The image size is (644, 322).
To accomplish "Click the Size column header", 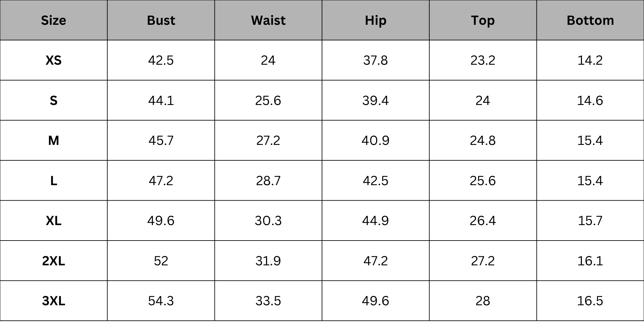I will pyautogui.click(x=53, y=20).
